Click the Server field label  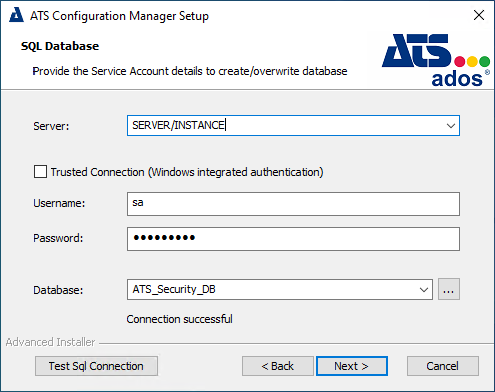point(51,126)
